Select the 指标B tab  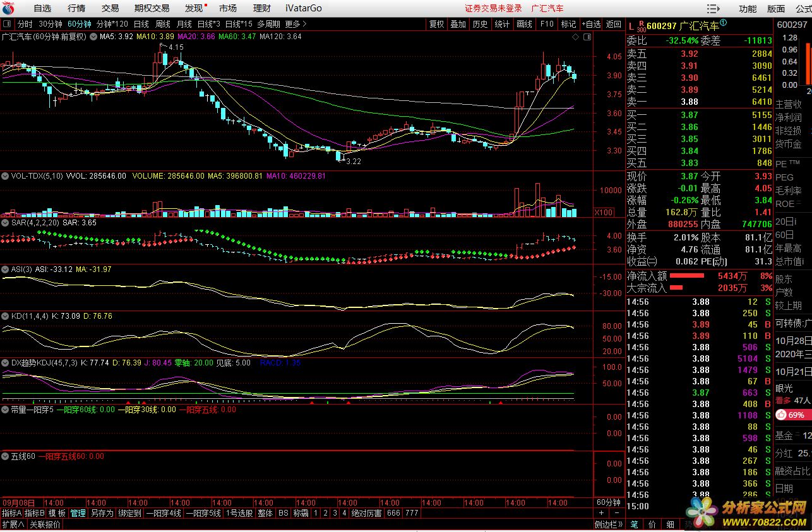pos(34,513)
